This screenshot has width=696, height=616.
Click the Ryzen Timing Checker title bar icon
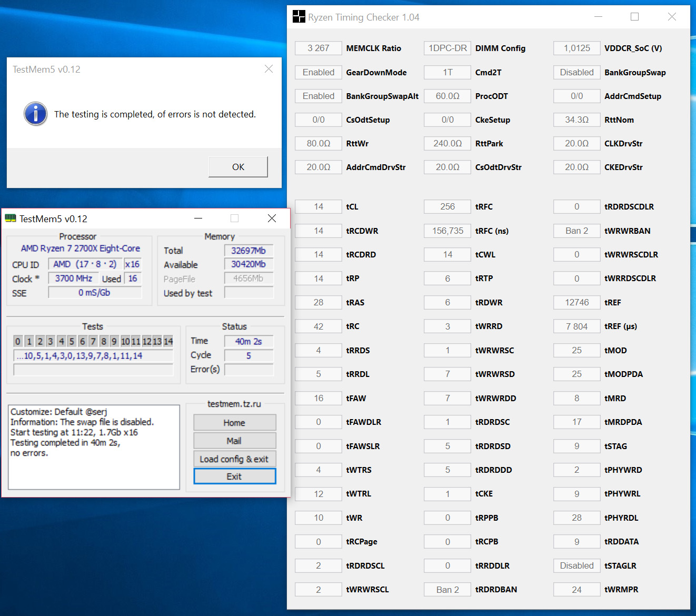(x=299, y=17)
